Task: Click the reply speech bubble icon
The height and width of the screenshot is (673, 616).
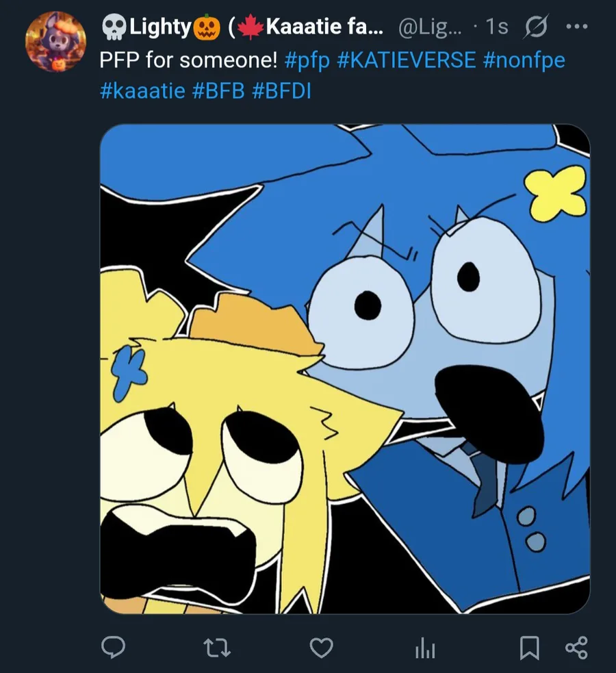Action: (113, 647)
